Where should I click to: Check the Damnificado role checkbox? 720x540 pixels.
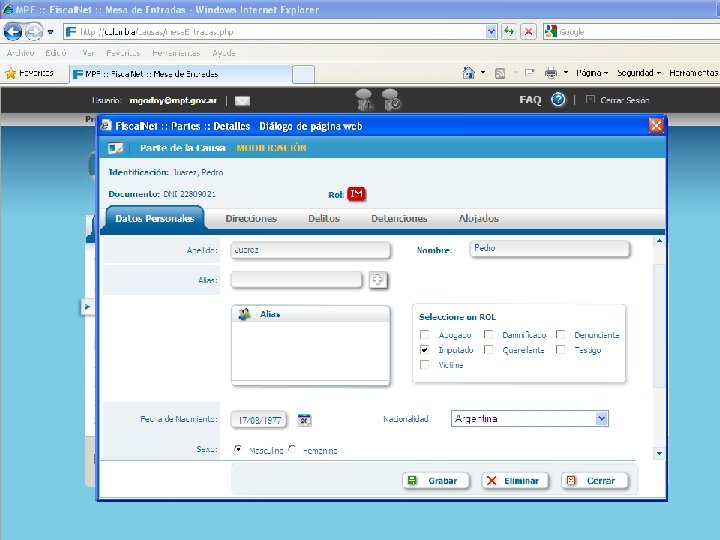(489, 335)
